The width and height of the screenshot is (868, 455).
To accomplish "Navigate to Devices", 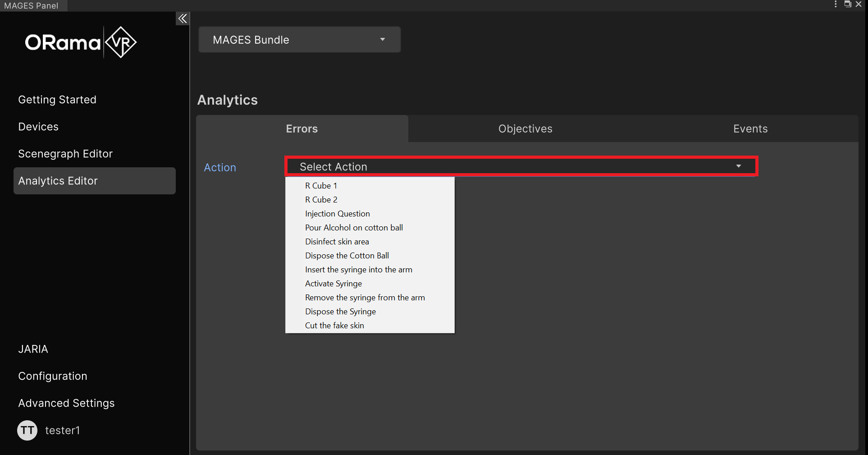I will click(38, 126).
